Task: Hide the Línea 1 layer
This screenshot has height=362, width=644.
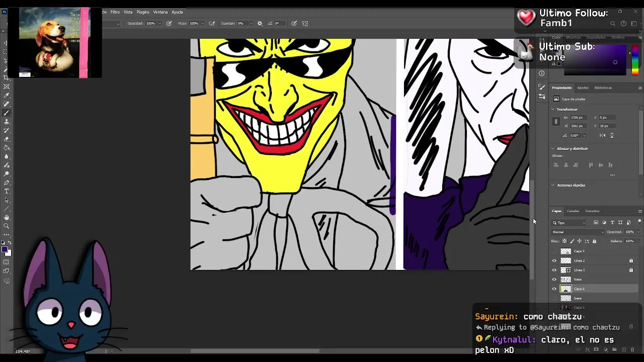Action: [554, 270]
